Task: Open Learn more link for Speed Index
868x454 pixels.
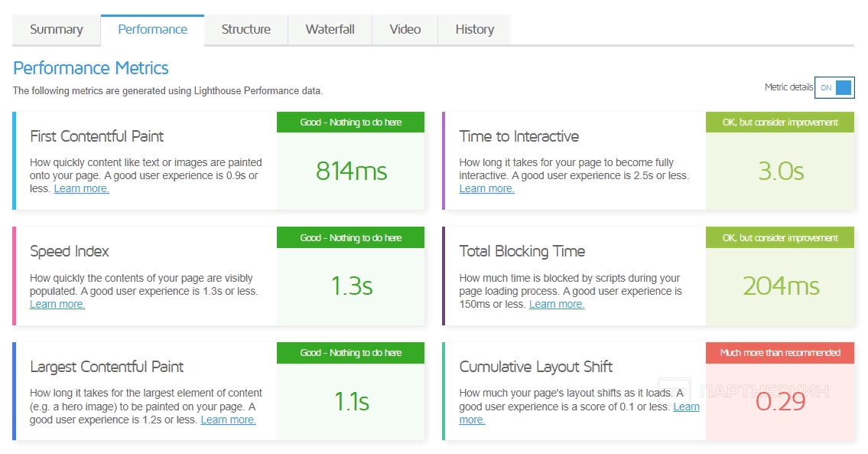Action: point(57,305)
